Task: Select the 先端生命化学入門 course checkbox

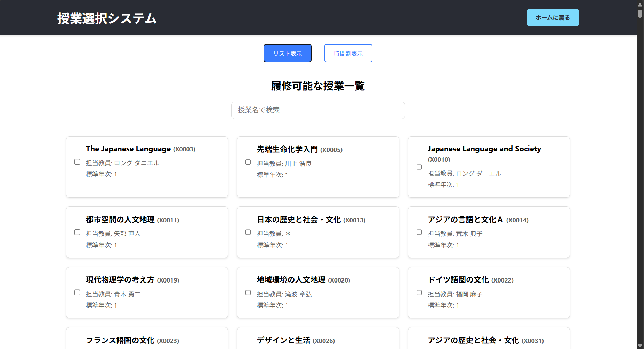Action: tap(248, 162)
